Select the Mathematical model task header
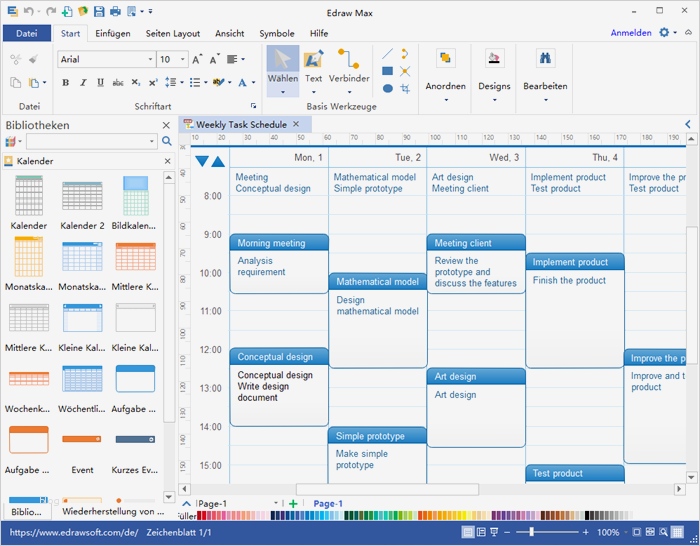This screenshot has height=546, width=700. click(x=378, y=282)
